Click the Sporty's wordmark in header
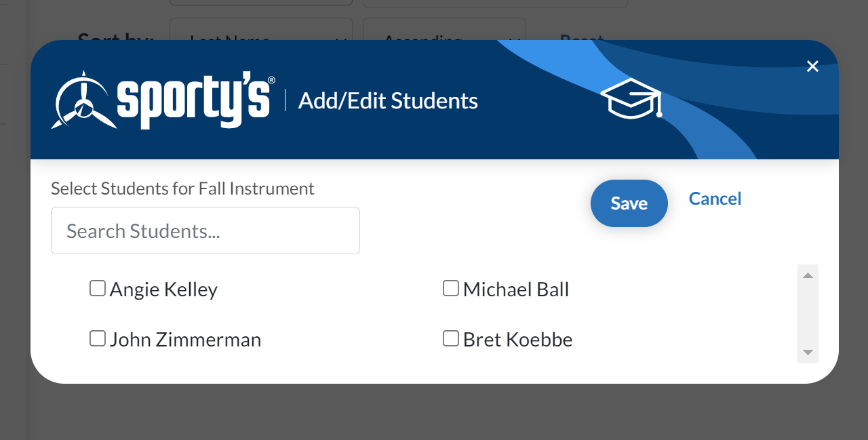The height and width of the screenshot is (440, 868). 196,102
